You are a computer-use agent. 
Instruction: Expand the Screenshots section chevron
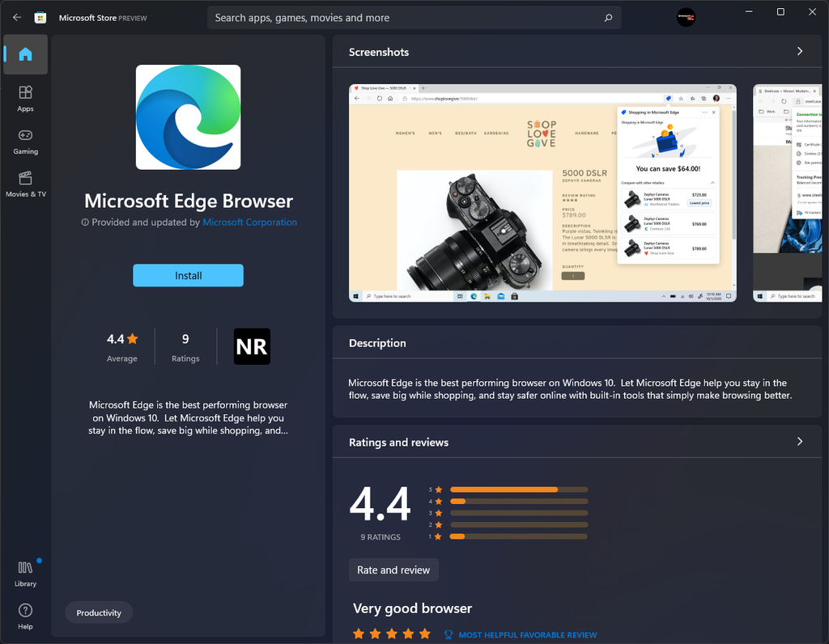[x=799, y=51]
